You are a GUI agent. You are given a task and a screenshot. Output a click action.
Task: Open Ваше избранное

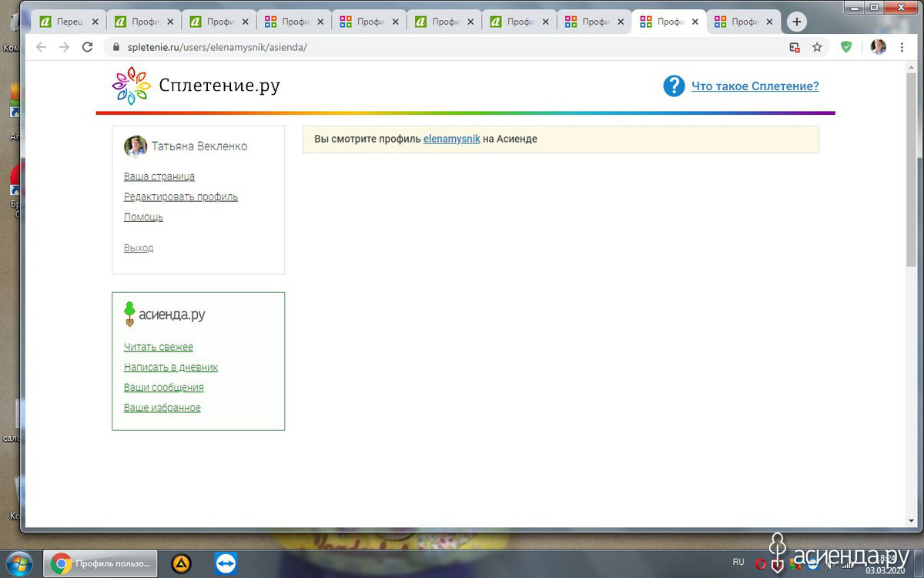coord(162,407)
